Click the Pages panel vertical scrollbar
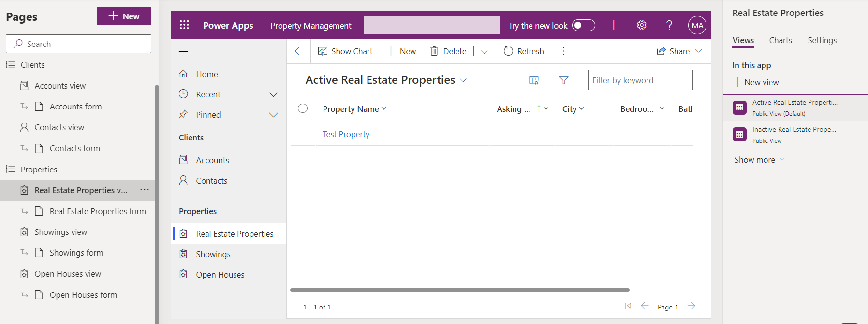Image resolution: width=868 pixels, height=324 pixels. (x=156, y=203)
